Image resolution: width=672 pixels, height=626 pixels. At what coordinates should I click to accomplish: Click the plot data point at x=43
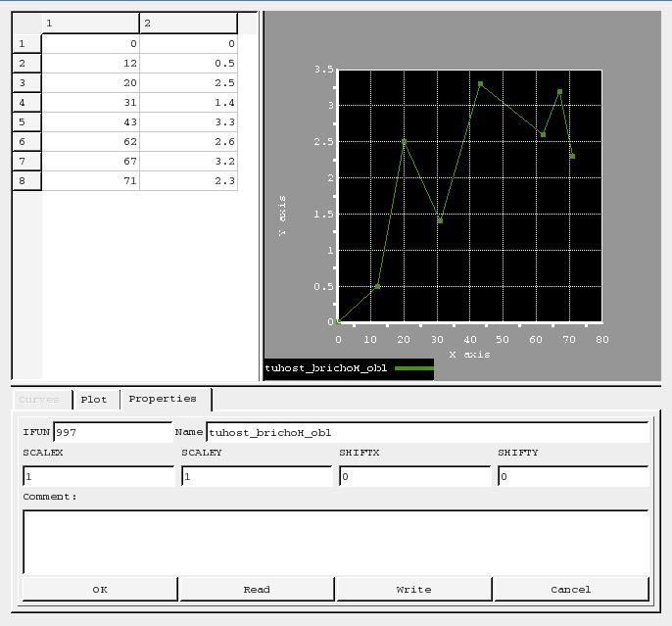(x=480, y=84)
